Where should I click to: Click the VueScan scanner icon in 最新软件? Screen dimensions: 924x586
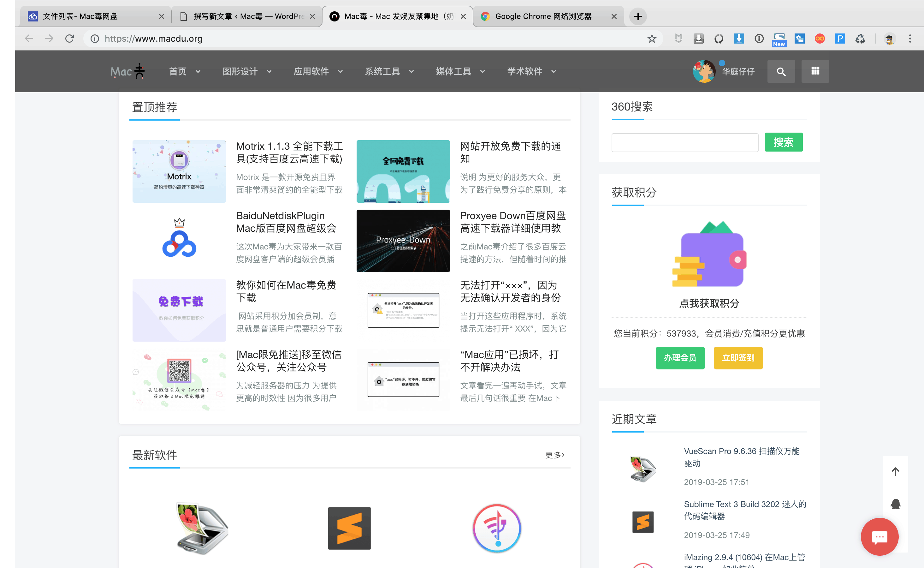pyautogui.click(x=202, y=528)
